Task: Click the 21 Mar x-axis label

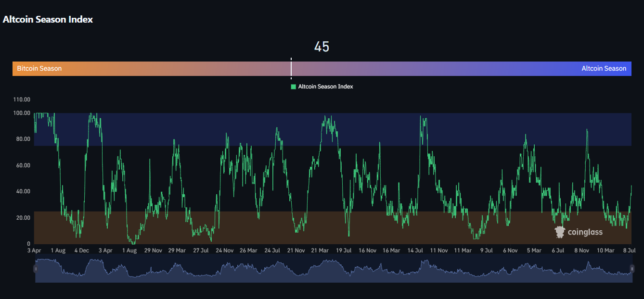Action: [x=320, y=250]
